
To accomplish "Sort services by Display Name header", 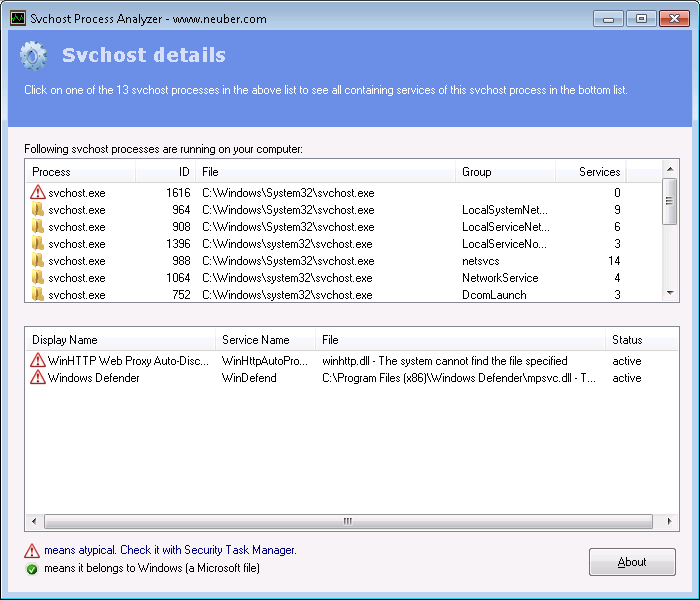I will [x=120, y=340].
